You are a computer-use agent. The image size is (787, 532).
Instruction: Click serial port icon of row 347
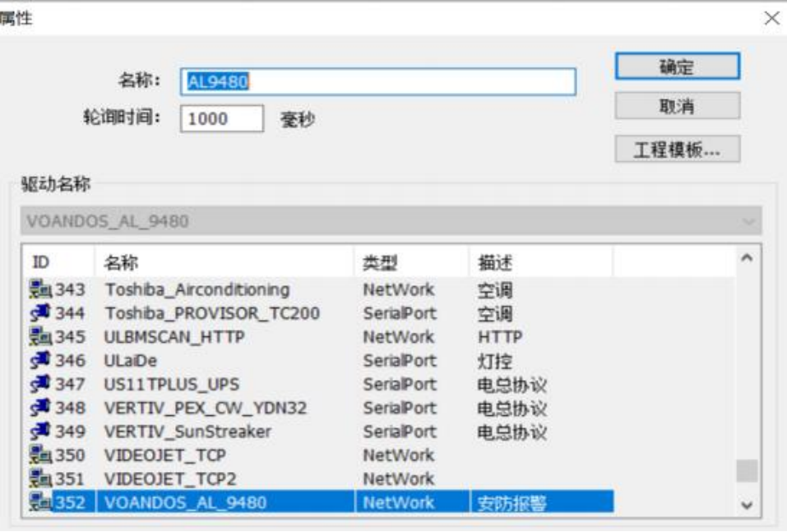click(40, 384)
